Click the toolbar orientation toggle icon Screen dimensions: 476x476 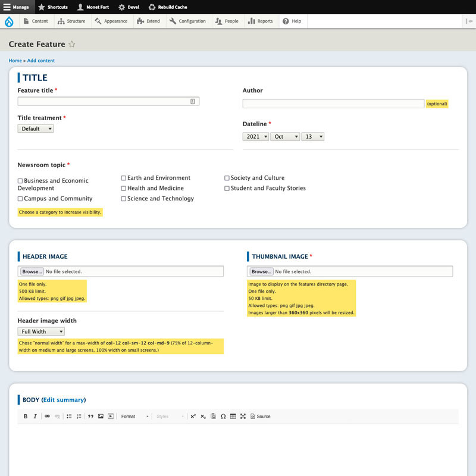point(469,21)
